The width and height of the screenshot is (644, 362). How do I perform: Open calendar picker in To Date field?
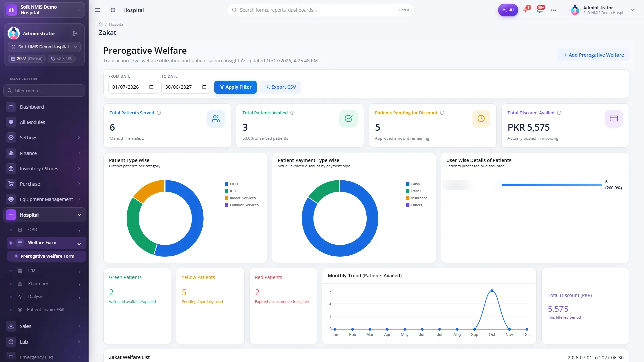tap(204, 87)
